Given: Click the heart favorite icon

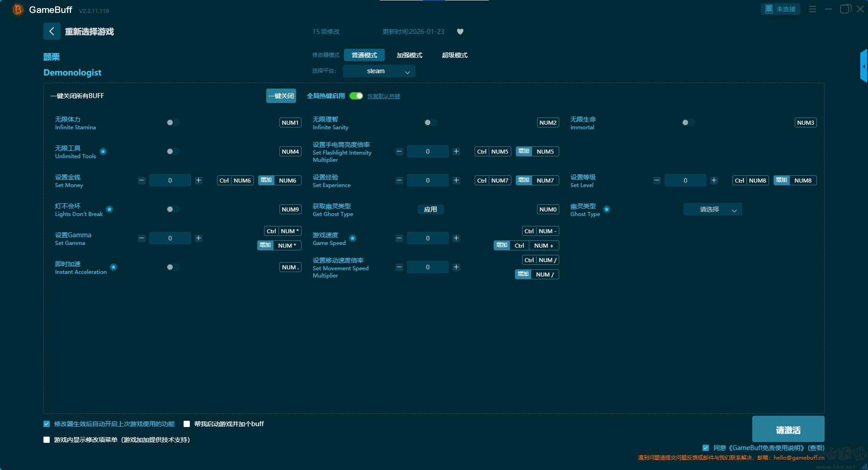Looking at the screenshot, I should pos(460,32).
